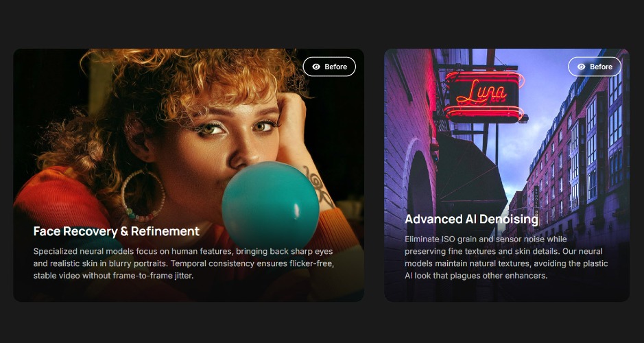Click the Face Recovery & Refinement heading
Viewport: 644px width, 343px height.
click(116, 231)
